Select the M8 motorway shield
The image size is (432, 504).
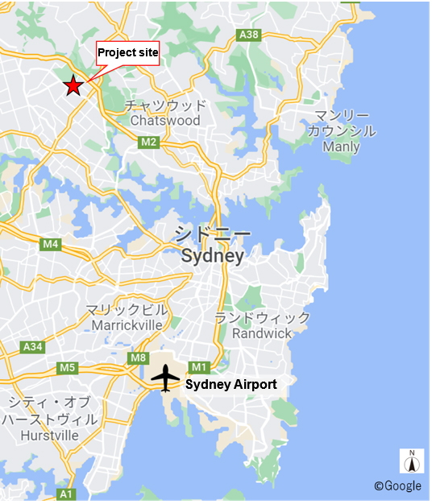[x=139, y=357]
